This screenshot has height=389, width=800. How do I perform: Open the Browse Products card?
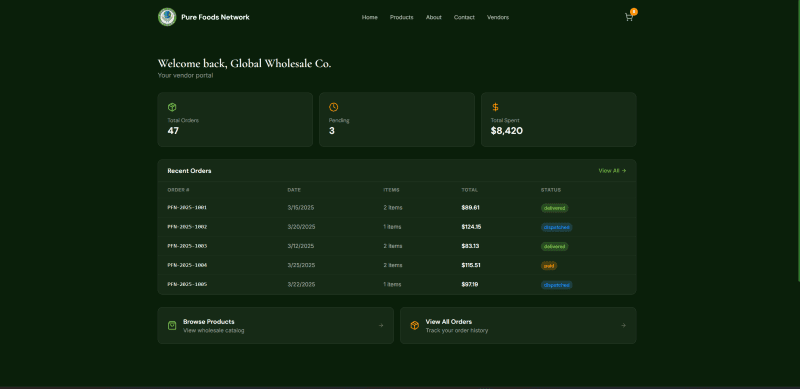click(276, 326)
